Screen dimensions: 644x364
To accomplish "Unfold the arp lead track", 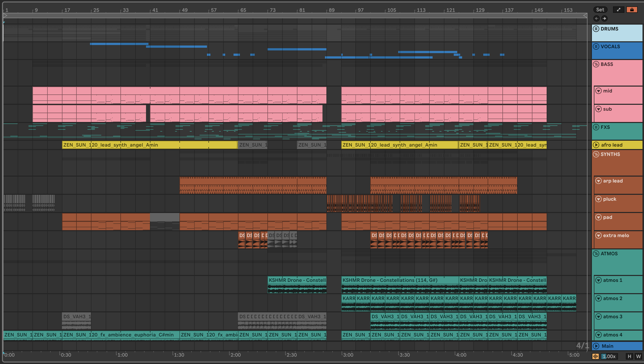I will click(599, 181).
